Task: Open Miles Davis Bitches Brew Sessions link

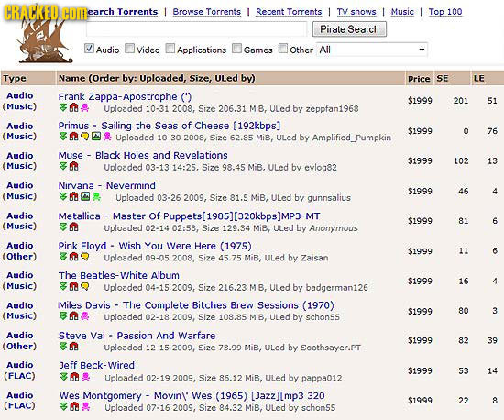Action: (x=196, y=305)
